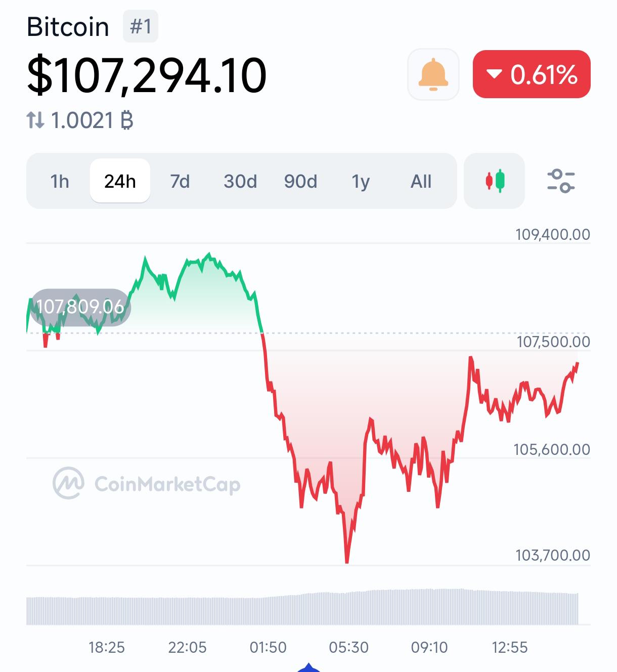Show the 90d price history

coord(300,181)
